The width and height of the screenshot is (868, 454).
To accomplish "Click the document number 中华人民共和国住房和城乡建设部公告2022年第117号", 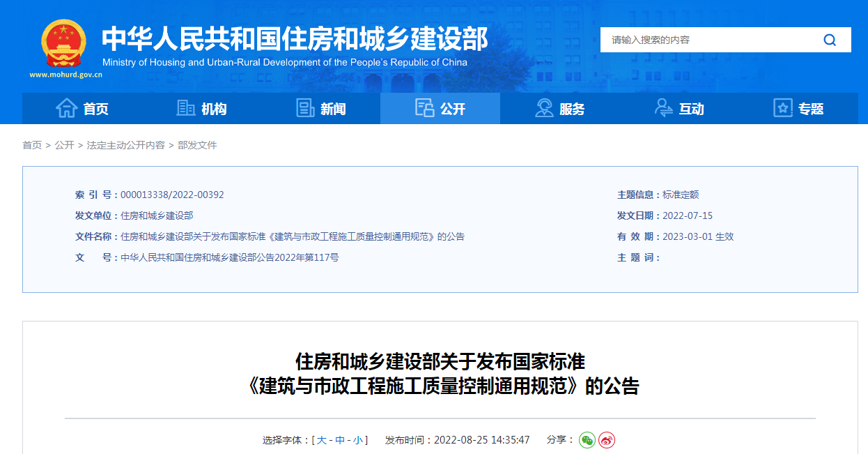I will pos(230,258).
